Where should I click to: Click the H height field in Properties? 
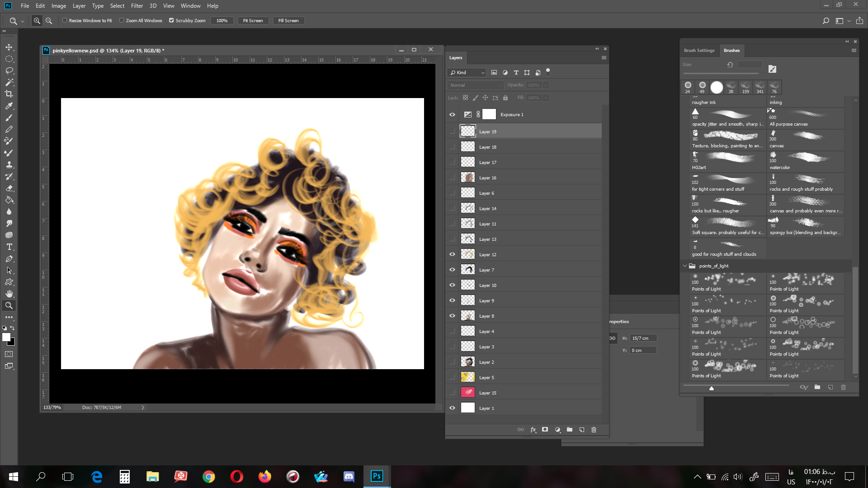click(644, 338)
